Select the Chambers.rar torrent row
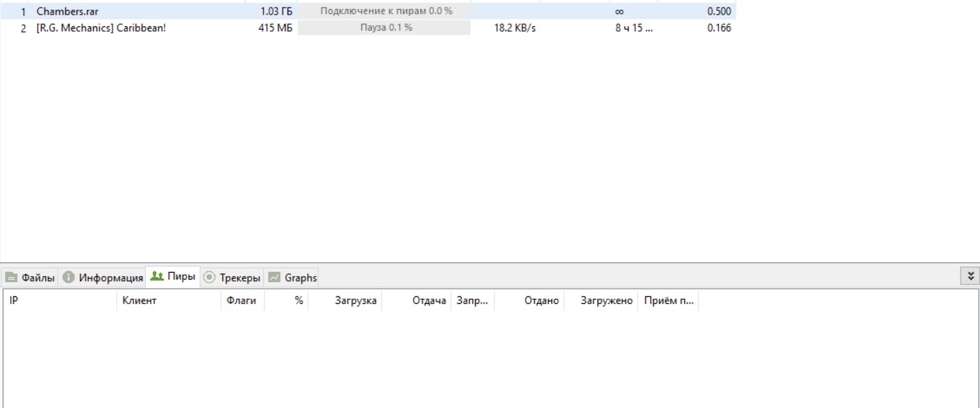This screenshot has height=408, width=980. (368, 12)
